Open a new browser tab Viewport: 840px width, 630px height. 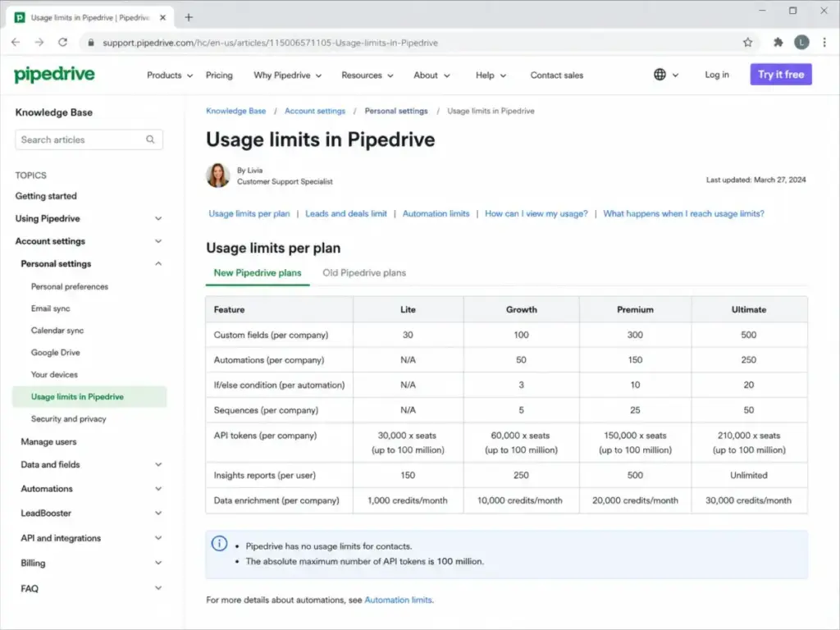coord(189,17)
